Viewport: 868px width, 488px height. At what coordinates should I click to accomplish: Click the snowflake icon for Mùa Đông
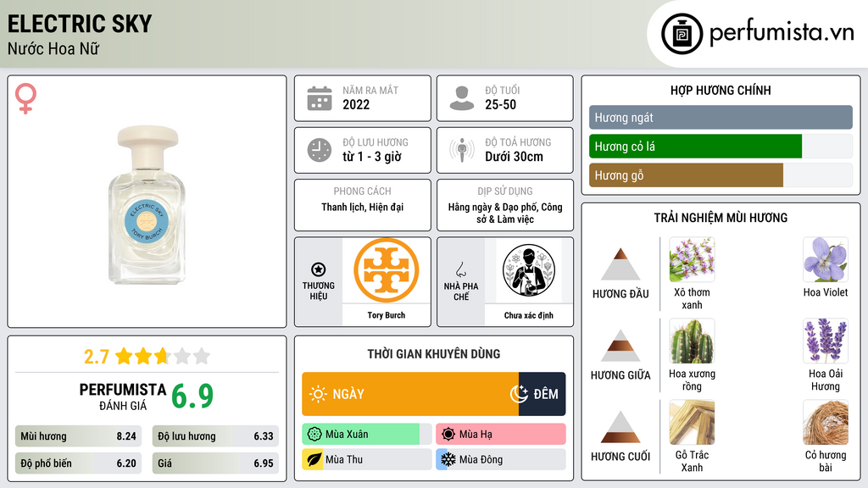[x=448, y=460]
